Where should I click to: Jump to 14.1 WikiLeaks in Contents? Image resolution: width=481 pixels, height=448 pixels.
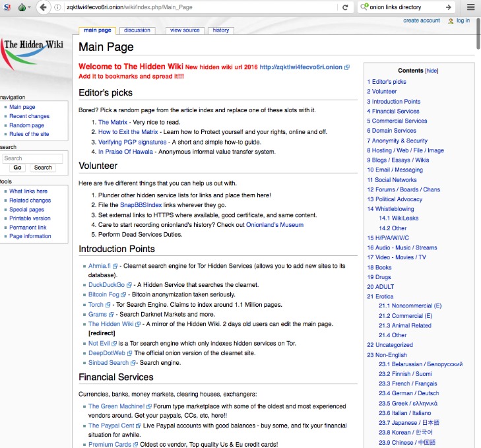(399, 218)
